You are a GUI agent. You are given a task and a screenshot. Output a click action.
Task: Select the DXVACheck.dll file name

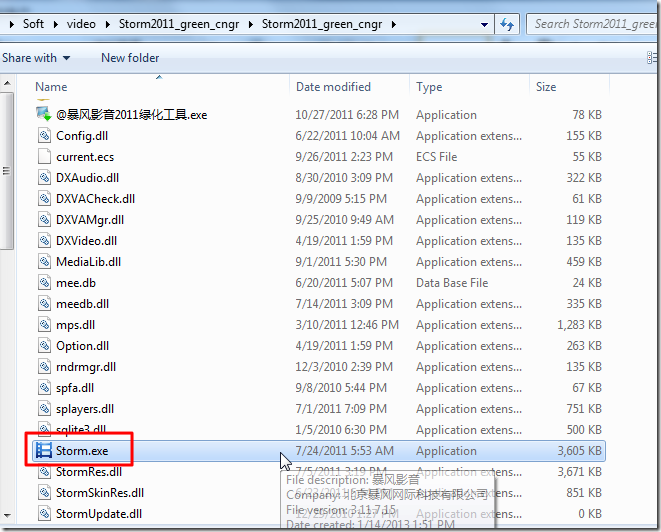click(x=95, y=199)
